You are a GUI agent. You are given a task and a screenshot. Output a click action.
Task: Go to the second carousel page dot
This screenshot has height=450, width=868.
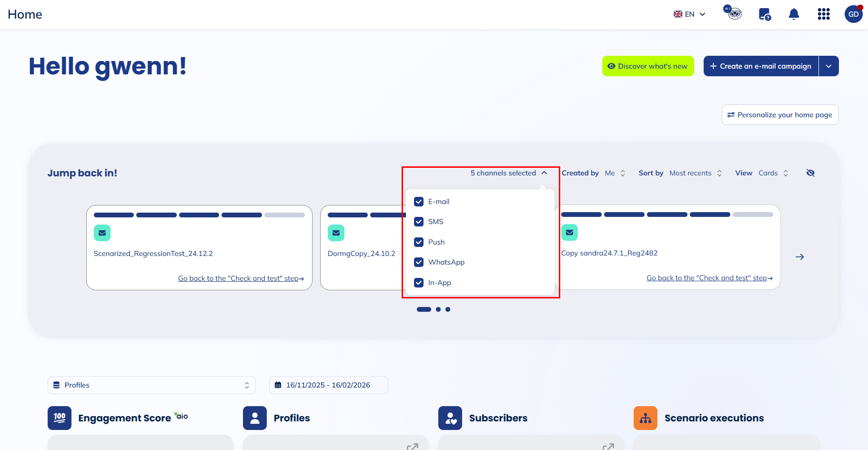tap(438, 309)
